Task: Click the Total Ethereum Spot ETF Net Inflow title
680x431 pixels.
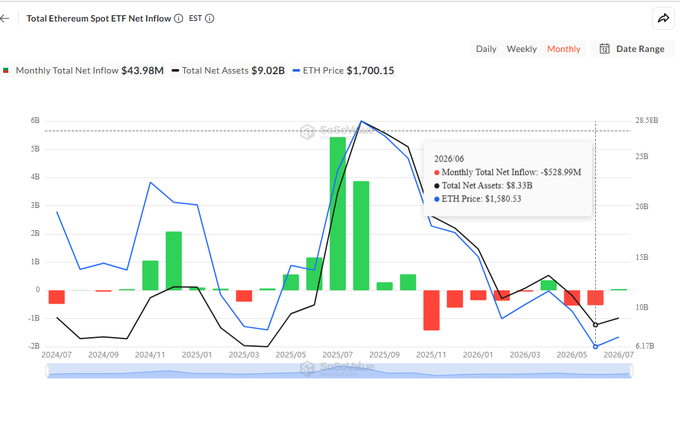Action: click(99, 18)
